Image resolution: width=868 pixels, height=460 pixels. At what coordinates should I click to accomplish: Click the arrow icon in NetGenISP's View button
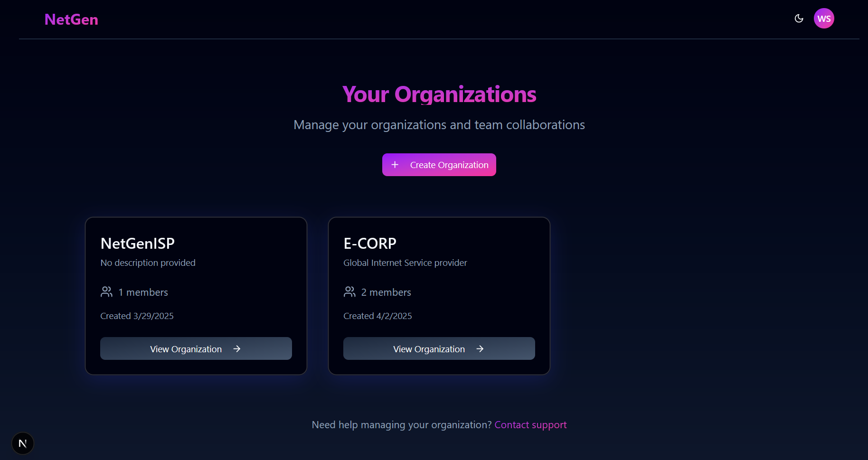237,349
